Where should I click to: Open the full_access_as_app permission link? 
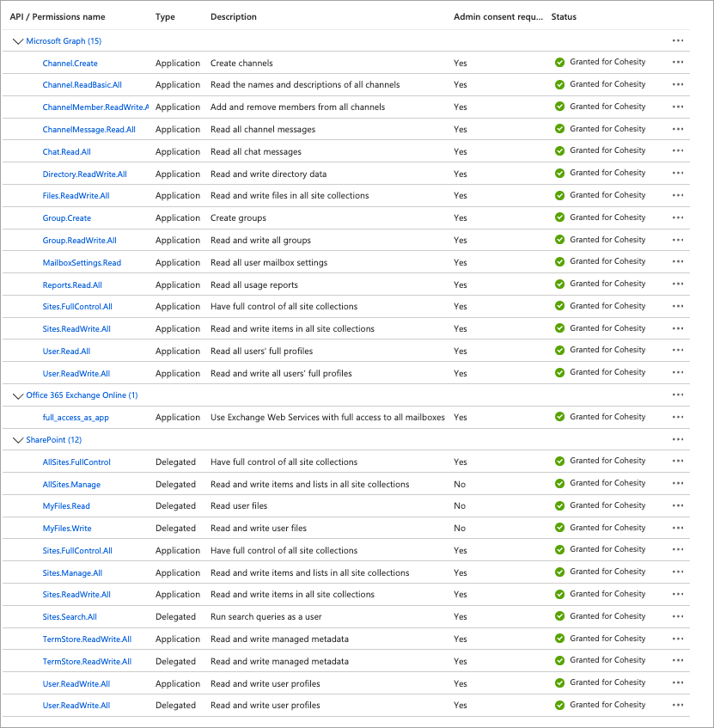(x=76, y=418)
